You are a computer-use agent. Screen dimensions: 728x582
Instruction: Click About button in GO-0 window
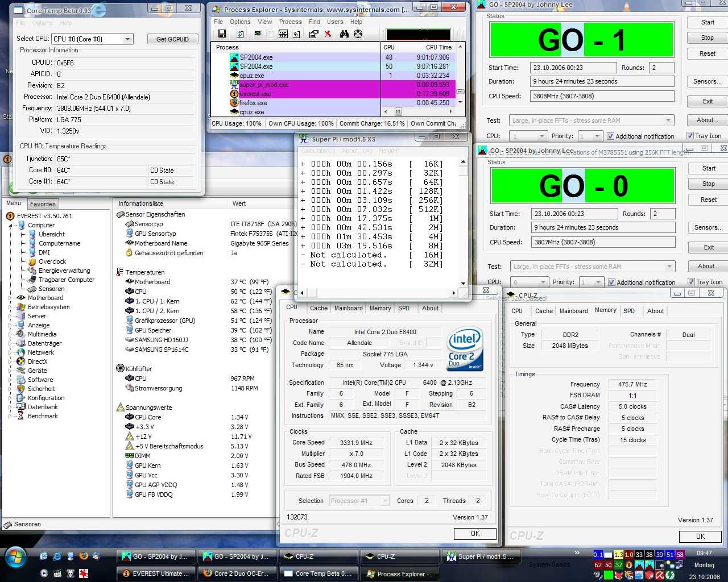[x=709, y=266]
